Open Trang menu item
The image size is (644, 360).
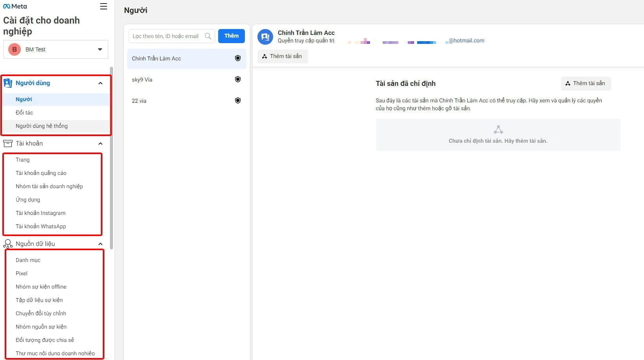(22, 160)
